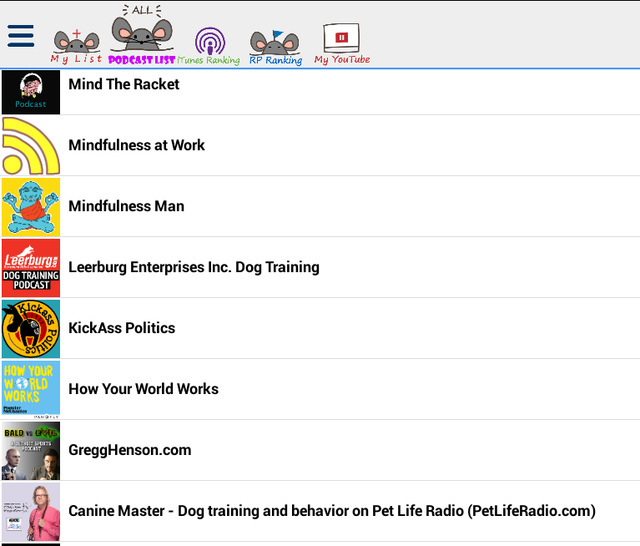Tap the Leerburg Dog Training Podcast artwork

coord(31,268)
